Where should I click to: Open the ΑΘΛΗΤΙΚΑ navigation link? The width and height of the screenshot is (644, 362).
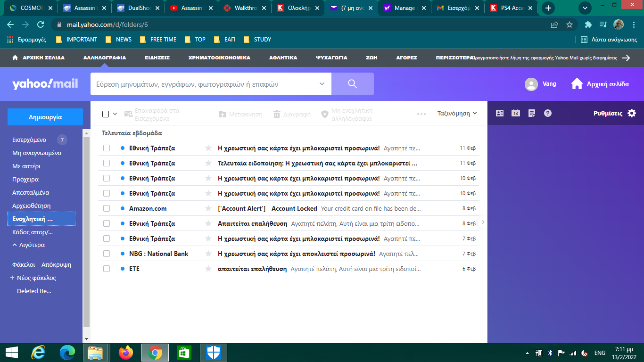pos(283,58)
